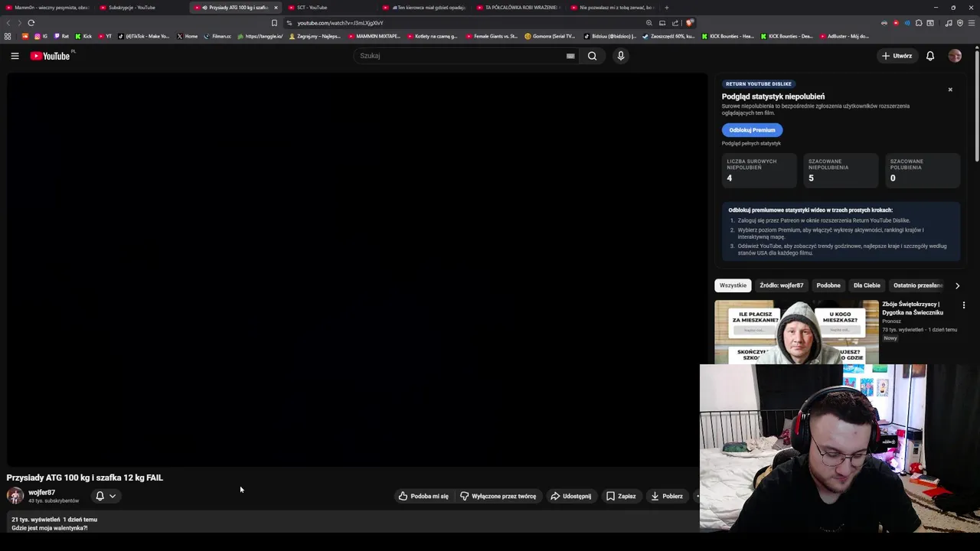This screenshot has height=551, width=980.
Task: Open options menu for Zbóje Świętokrzyscy video
Action: click(x=964, y=305)
